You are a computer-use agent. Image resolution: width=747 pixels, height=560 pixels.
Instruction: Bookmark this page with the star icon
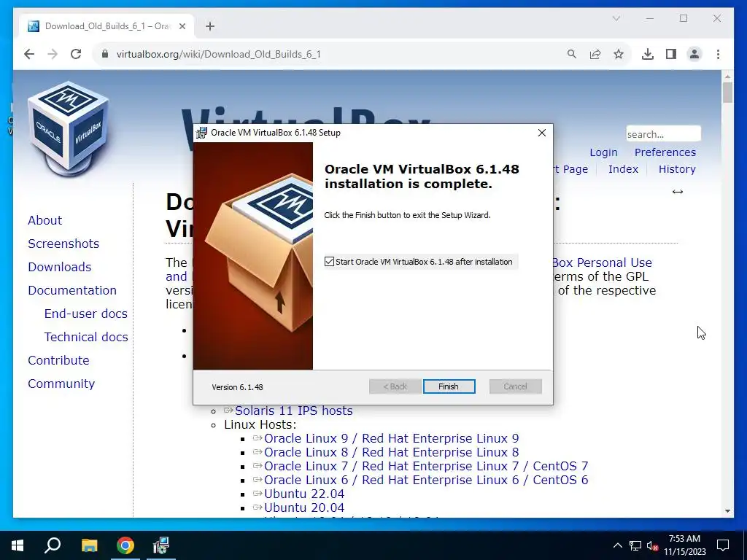click(619, 54)
